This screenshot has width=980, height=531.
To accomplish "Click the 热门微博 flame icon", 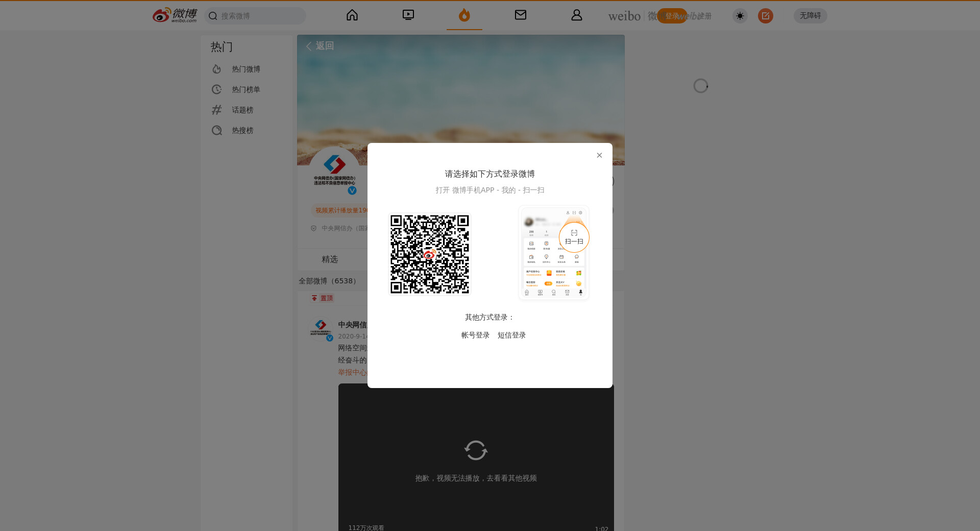I will (x=217, y=69).
